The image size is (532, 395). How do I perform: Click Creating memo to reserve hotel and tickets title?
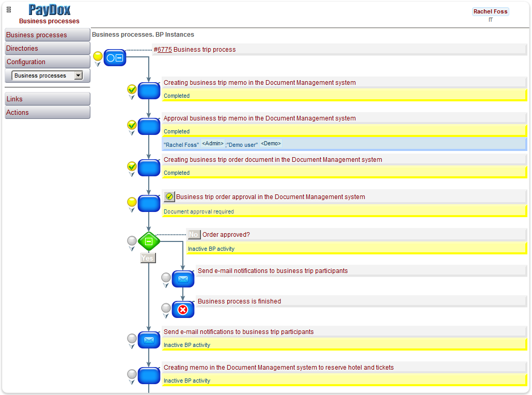(x=278, y=368)
